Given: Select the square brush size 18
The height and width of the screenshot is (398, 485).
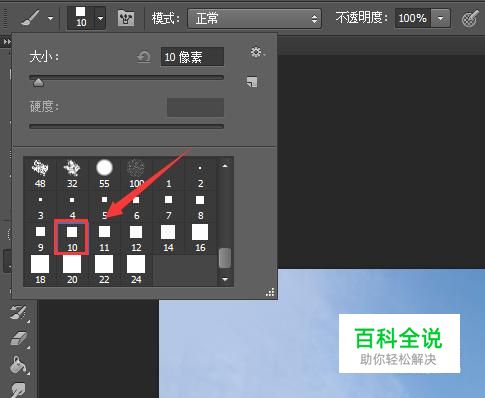Looking at the screenshot, I should point(40,270).
